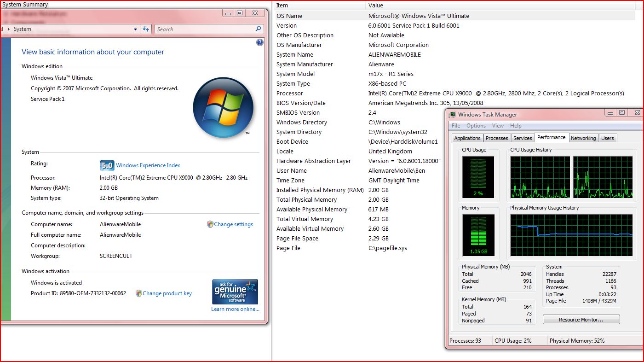
Task: Click the Resource Monitor button
Action: click(581, 320)
